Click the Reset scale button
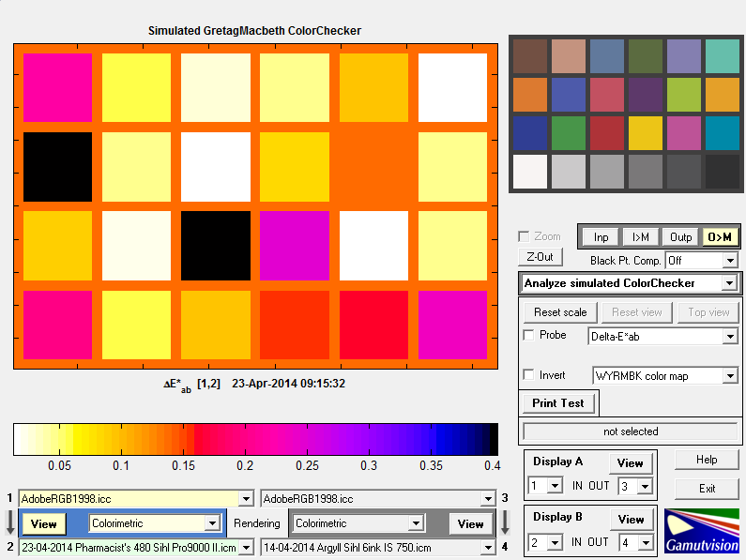746x560 pixels. coord(560,312)
